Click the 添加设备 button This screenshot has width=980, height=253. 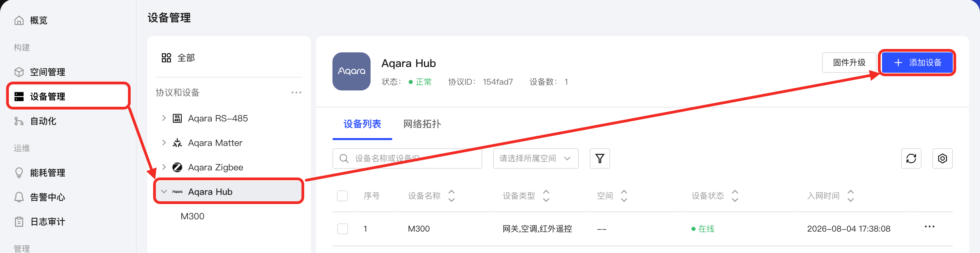pos(917,62)
